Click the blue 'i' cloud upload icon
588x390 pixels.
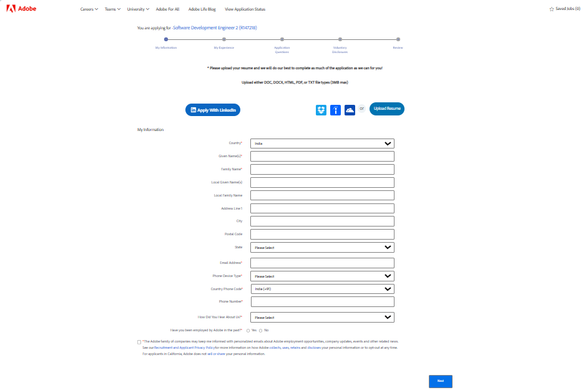pos(335,110)
